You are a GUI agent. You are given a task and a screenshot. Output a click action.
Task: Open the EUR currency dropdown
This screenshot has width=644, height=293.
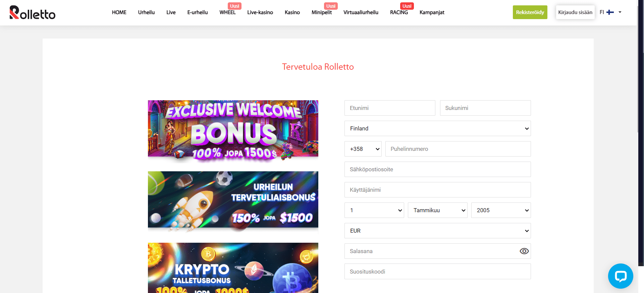pyautogui.click(x=437, y=231)
